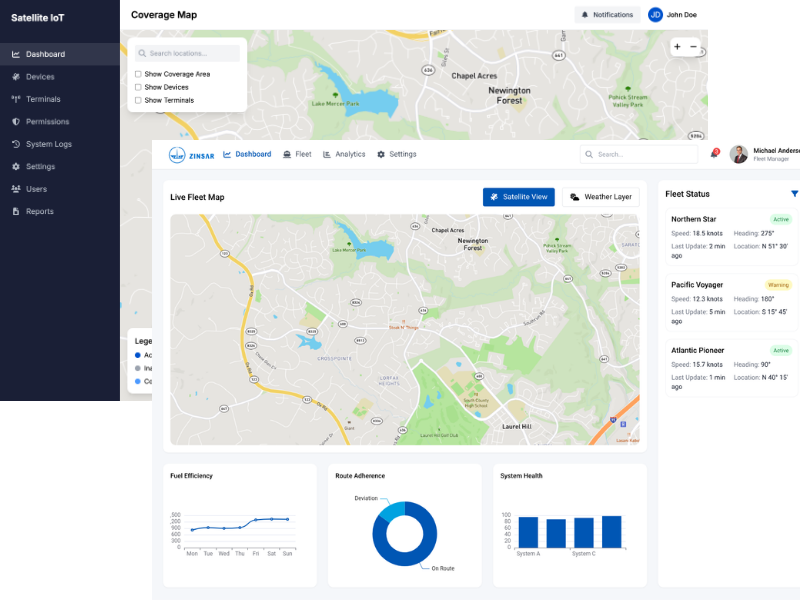Screen dimensions: 800x600
Task: Click the cloud icon in Weather Layer button
Action: [574, 197]
